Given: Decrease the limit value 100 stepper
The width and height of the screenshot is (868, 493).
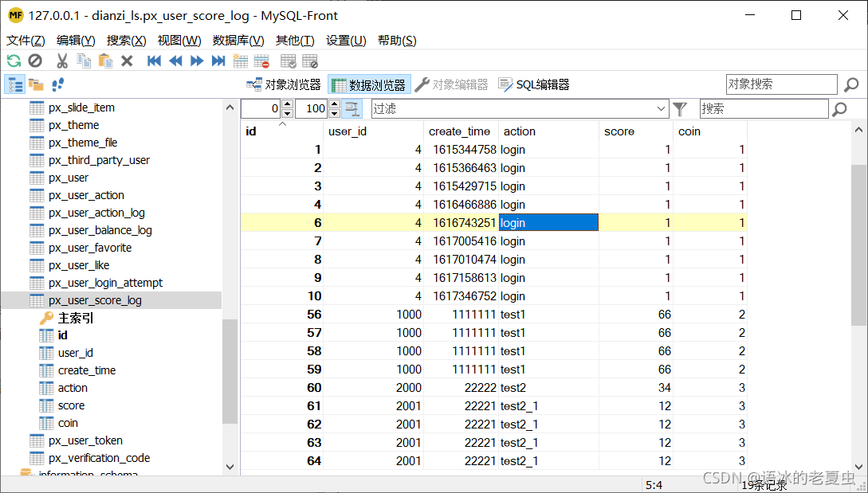Looking at the screenshot, I should [x=334, y=113].
